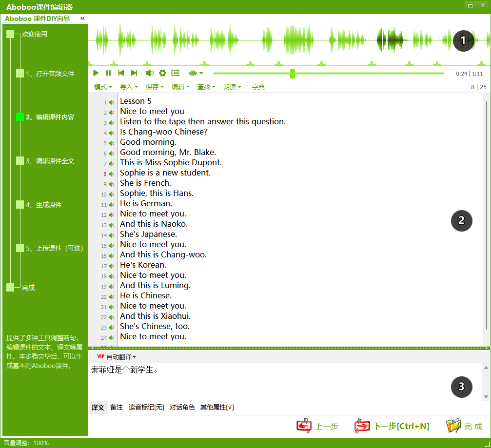Click the volume speaker icon in toolbar
491x448 pixels.
[150, 73]
